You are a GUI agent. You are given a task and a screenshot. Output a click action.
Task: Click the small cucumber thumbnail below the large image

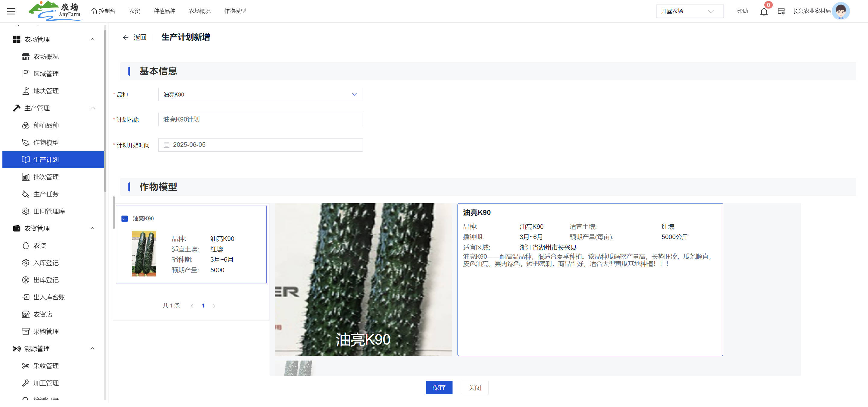tap(298, 368)
